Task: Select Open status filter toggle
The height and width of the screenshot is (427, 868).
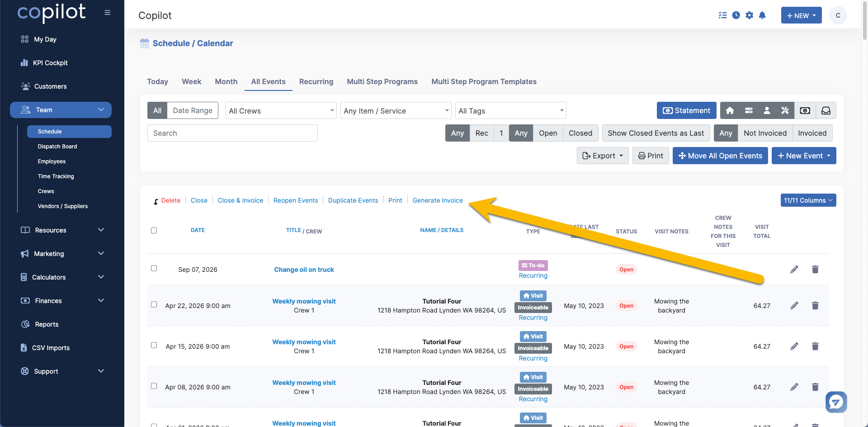Action: point(548,133)
